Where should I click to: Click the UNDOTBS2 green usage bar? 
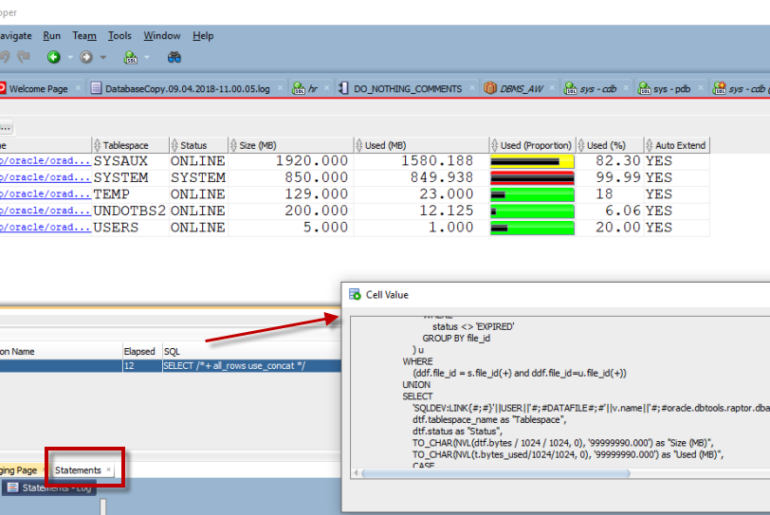tap(532, 212)
